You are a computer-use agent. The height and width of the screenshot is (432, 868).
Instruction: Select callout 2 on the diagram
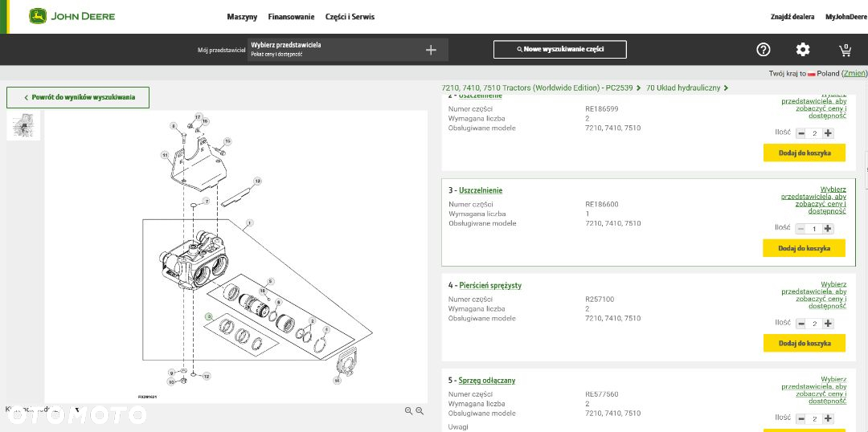pyautogui.click(x=312, y=321)
